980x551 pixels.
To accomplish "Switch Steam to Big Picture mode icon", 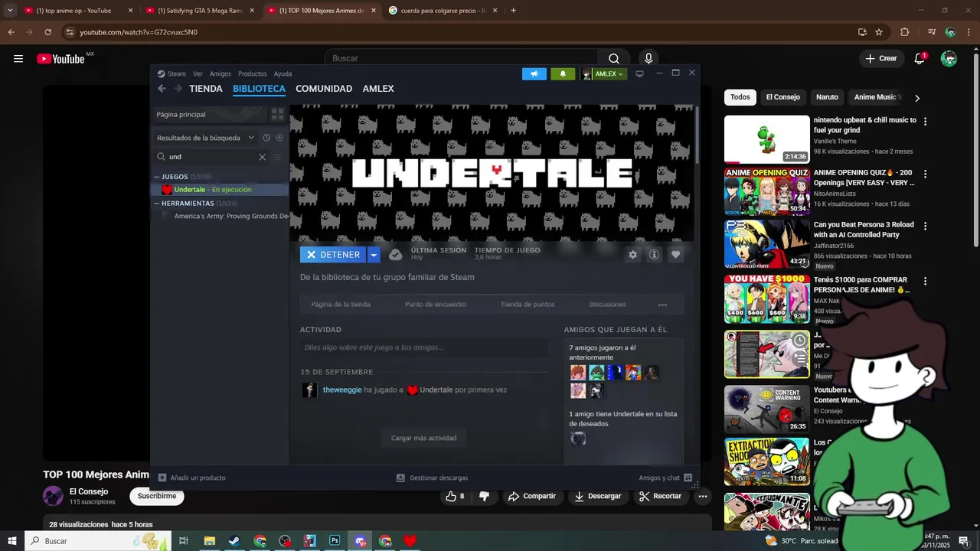I will pyautogui.click(x=639, y=74).
